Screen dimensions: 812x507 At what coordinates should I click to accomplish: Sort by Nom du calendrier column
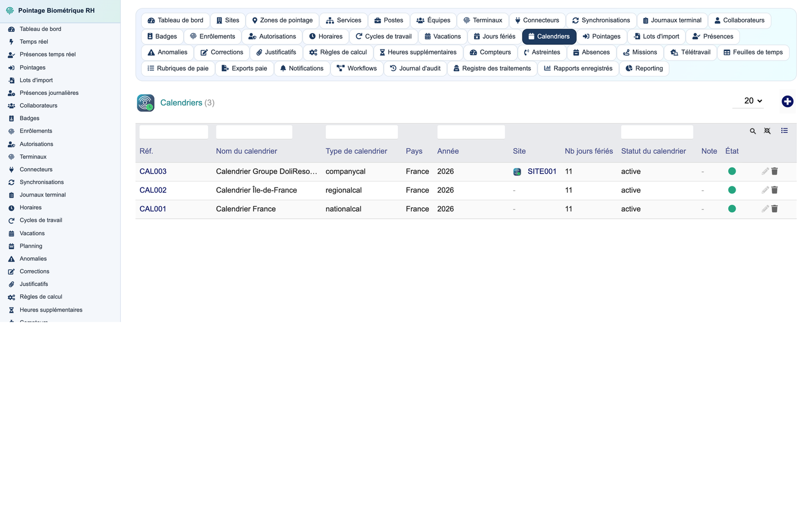pyautogui.click(x=246, y=151)
